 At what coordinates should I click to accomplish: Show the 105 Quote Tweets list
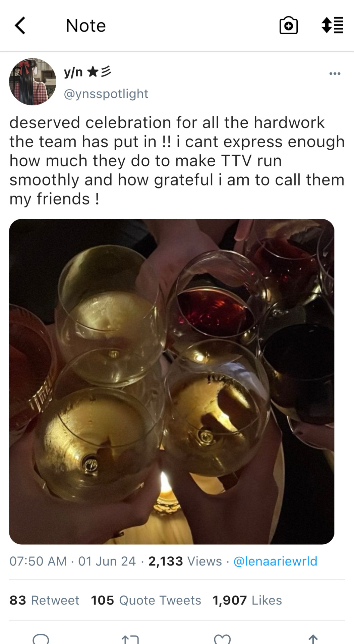(x=146, y=600)
